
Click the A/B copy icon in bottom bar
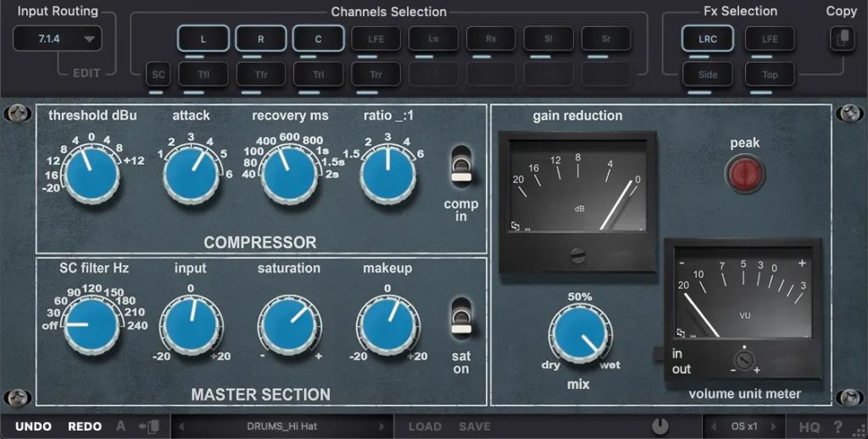tap(151, 426)
